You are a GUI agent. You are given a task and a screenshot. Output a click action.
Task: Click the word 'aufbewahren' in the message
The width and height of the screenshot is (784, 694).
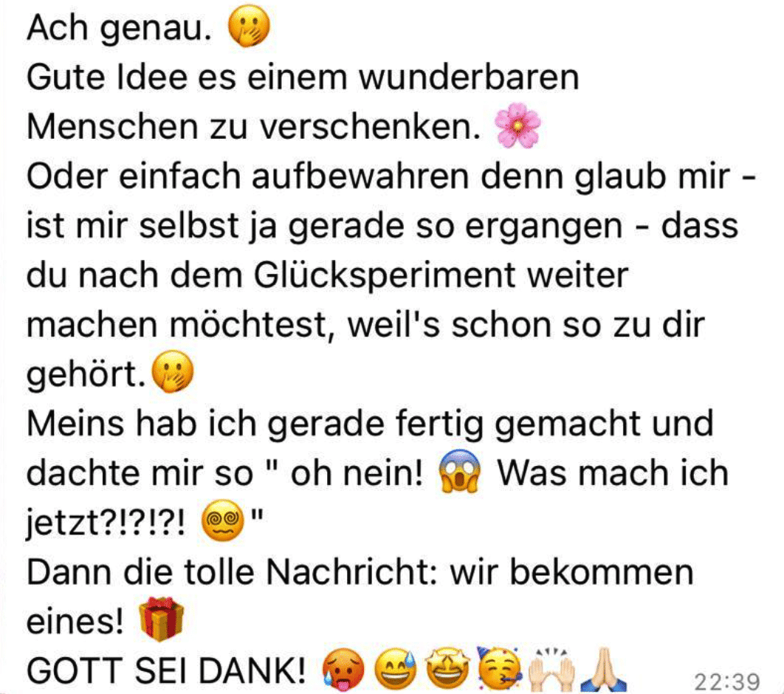coord(360,176)
